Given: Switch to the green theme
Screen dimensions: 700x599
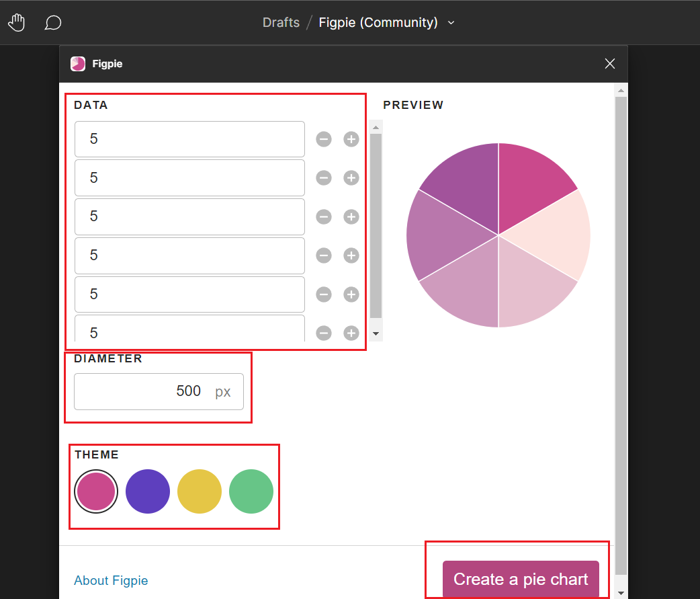Looking at the screenshot, I should coord(251,491).
